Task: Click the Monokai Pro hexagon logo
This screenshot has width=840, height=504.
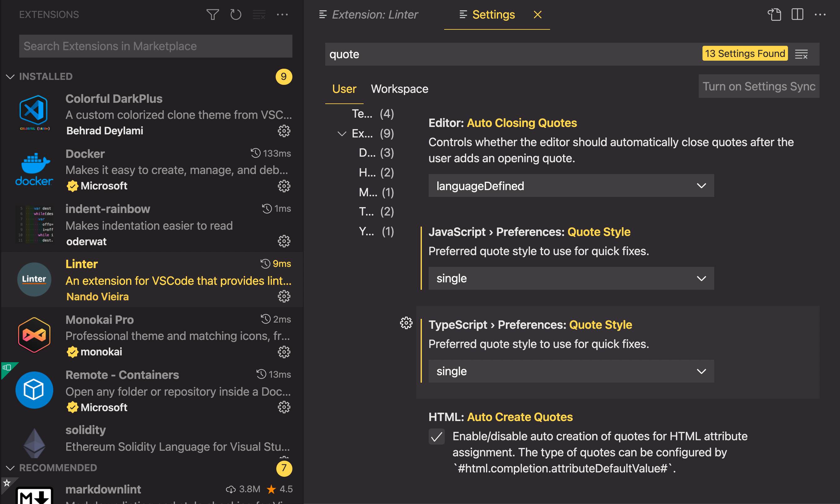Action: click(34, 335)
